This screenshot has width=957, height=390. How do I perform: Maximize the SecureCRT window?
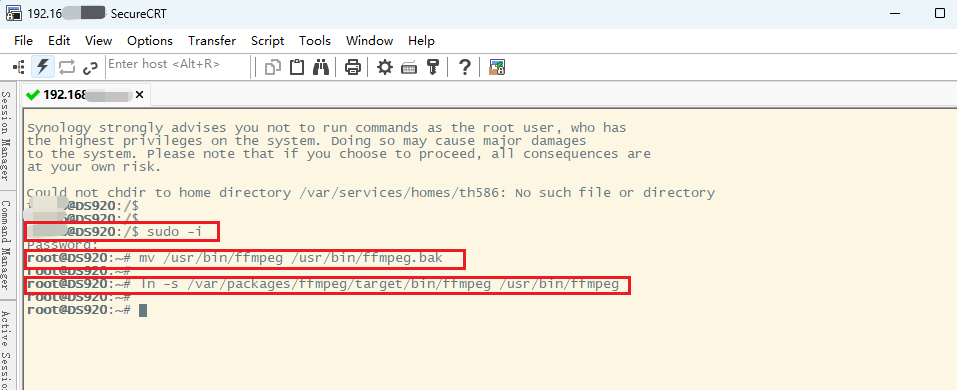940,13
